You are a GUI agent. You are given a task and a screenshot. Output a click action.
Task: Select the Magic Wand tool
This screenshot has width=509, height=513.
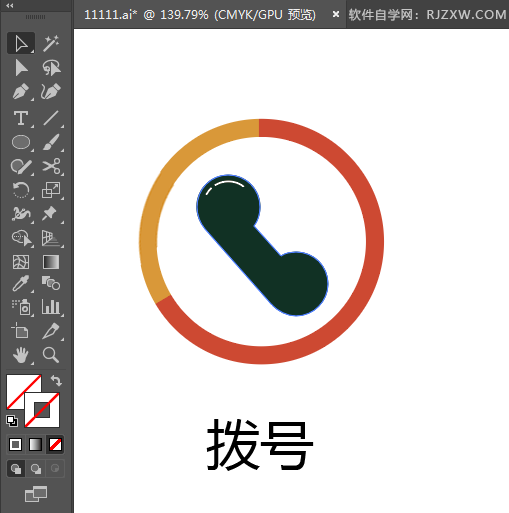(x=51, y=43)
